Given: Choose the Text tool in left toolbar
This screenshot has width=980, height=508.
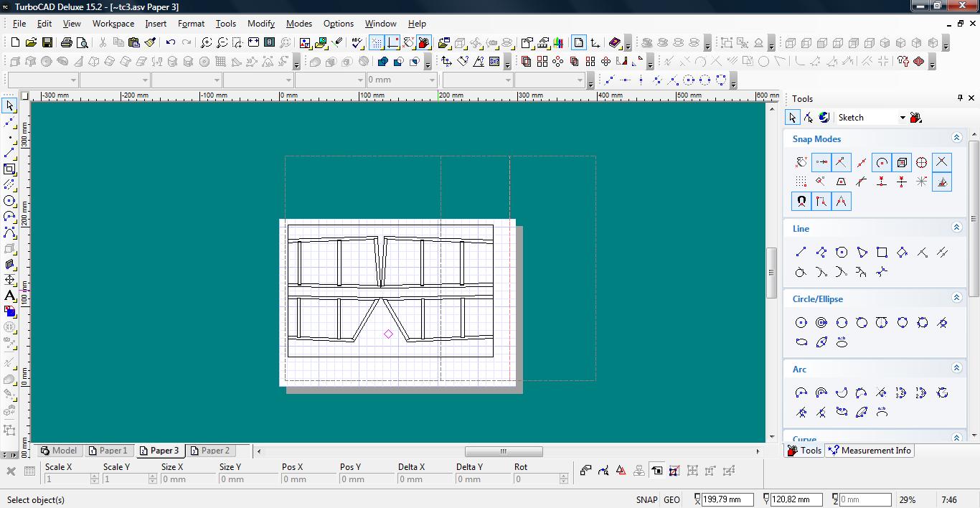Looking at the screenshot, I should 9,296.
